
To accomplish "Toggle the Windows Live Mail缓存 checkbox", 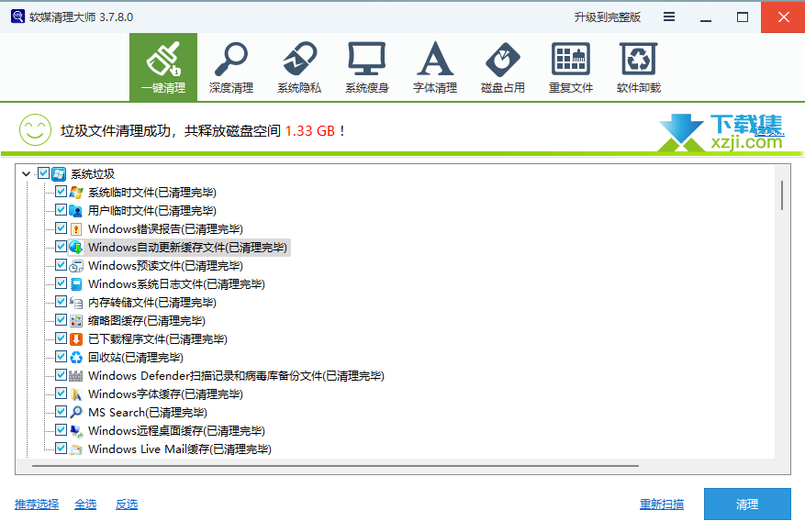I will click(x=61, y=449).
